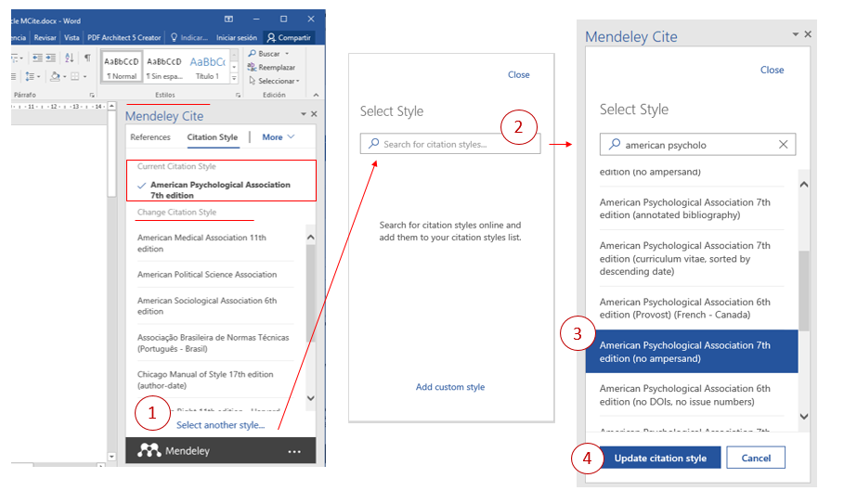Click the empty Search for citation styles field
The image size is (844, 504).
[450, 144]
